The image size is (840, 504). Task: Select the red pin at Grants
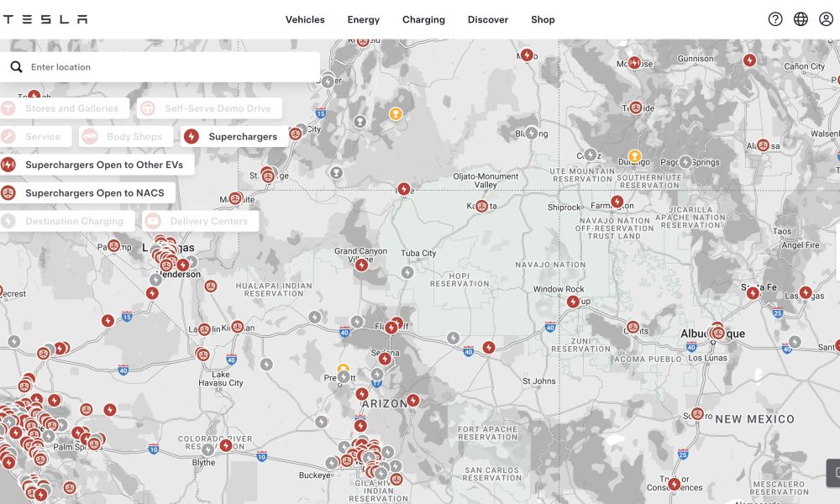click(633, 328)
